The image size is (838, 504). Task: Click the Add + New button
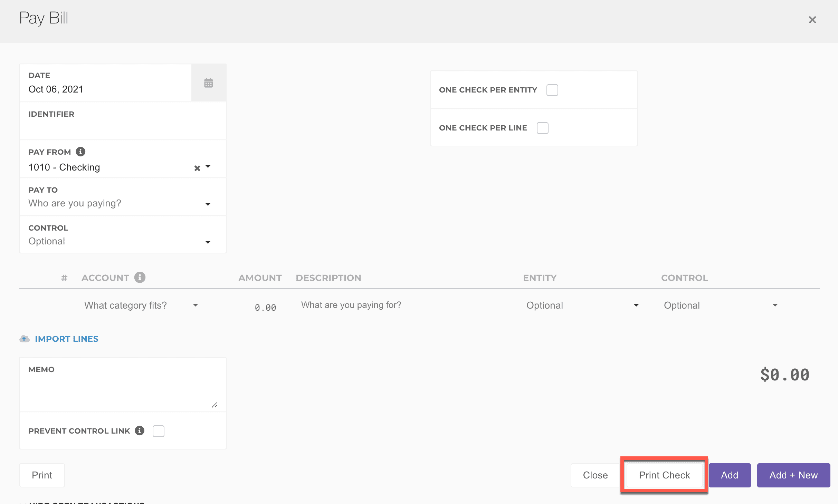(793, 475)
